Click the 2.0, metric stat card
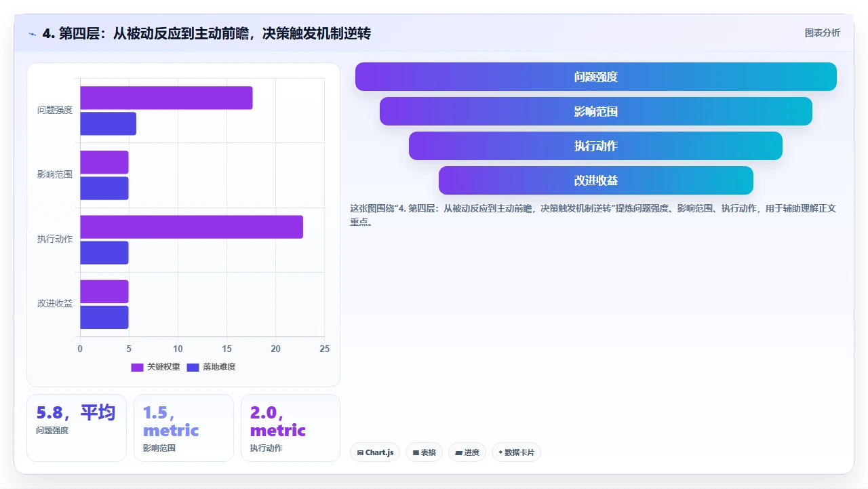This screenshot has height=489, width=868. [x=290, y=428]
